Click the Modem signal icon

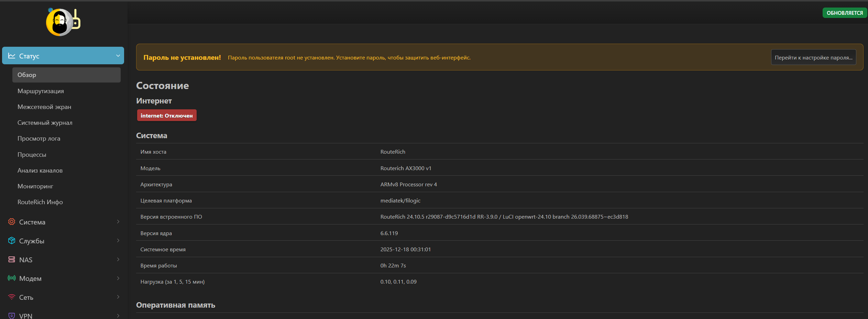12,278
